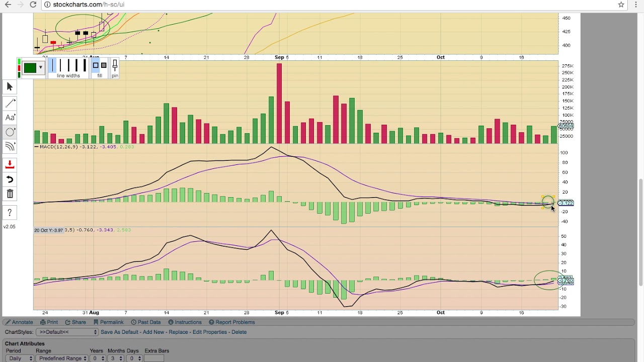
Task: Click the Permalink menu item
Action: pyautogui.click(x=109, y=322)
